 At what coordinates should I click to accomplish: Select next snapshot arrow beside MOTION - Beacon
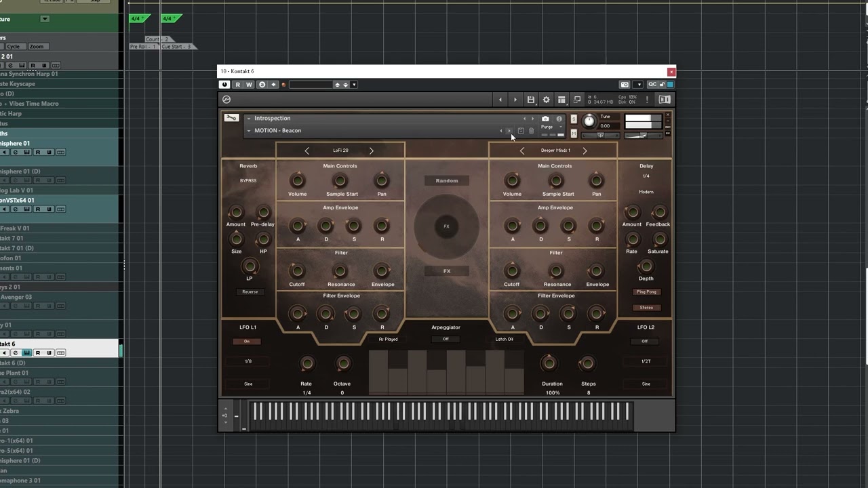point(509,131)
